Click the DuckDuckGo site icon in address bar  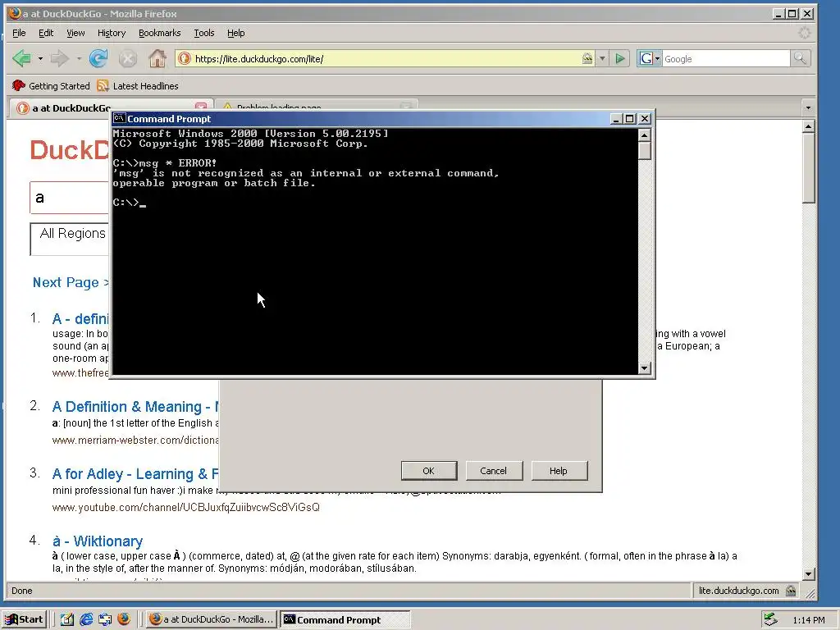[x=185, y=58]
